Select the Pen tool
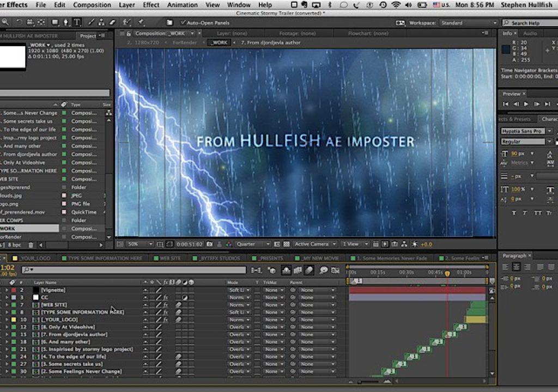Screen dimensions: 558x392 point(66,22)
